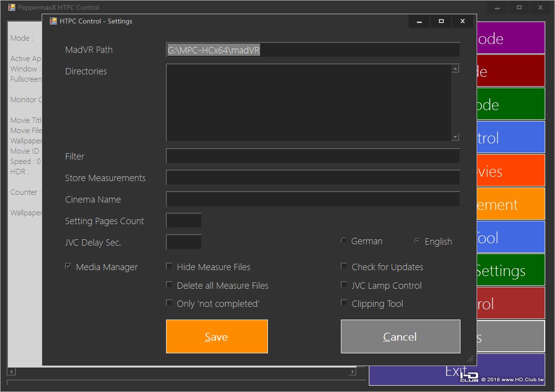
Task: Maximize the Settings dialog window
Action: pos(441,21)
